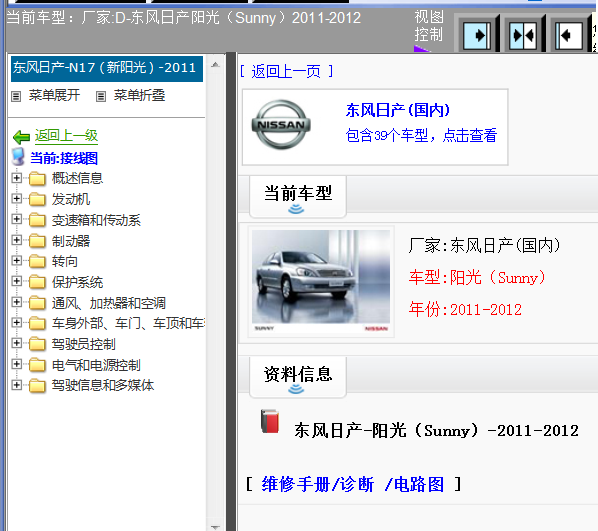Screen dimensions: 598x531
Task: Click the 当前:接线图 label
Action: pyautogui.click(x=64, y=158)
